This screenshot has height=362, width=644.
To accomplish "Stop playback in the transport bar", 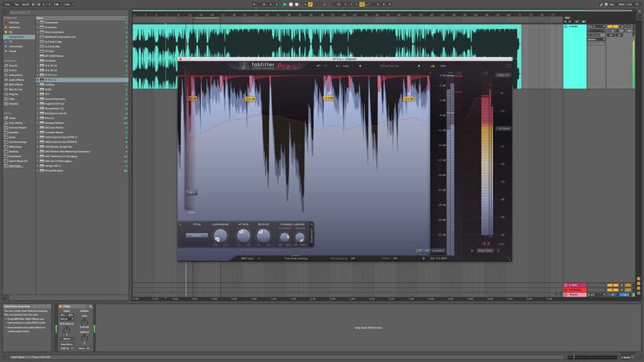I will [x=291, y=4].
